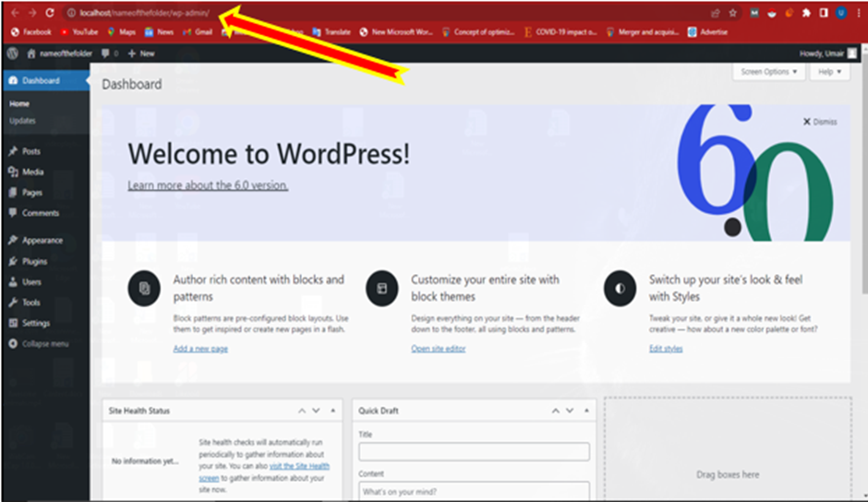Expand the Screen Options panel

(769, 72)
